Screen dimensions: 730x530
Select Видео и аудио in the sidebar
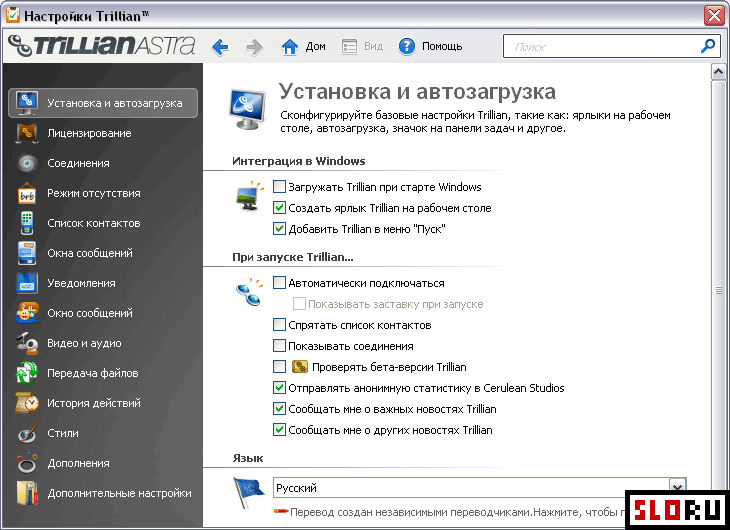tap(84, 343)
